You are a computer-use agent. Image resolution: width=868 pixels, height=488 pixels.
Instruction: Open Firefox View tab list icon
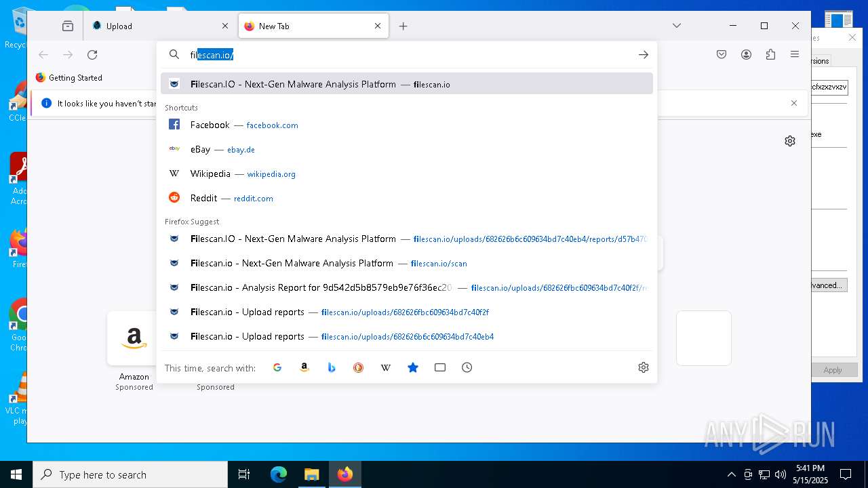pyautogui.click(x=68, y=26)
